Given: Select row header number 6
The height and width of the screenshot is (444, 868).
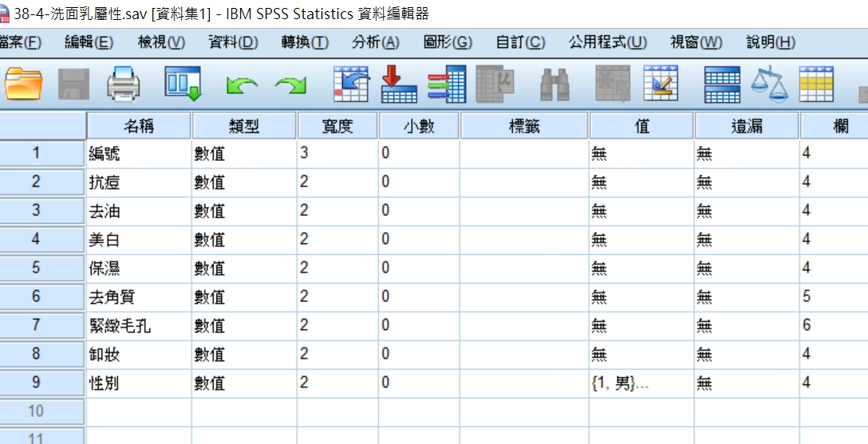Looking at the screenshot, I should (37, 297).
